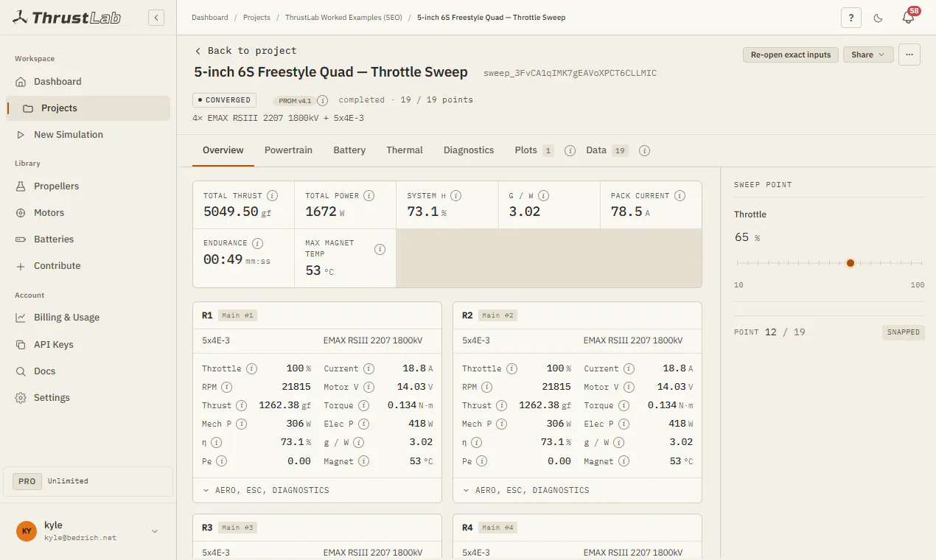Click the PRO Unlimited plan badge
Viewport: 936px width, 560px height.
[88, 481]
